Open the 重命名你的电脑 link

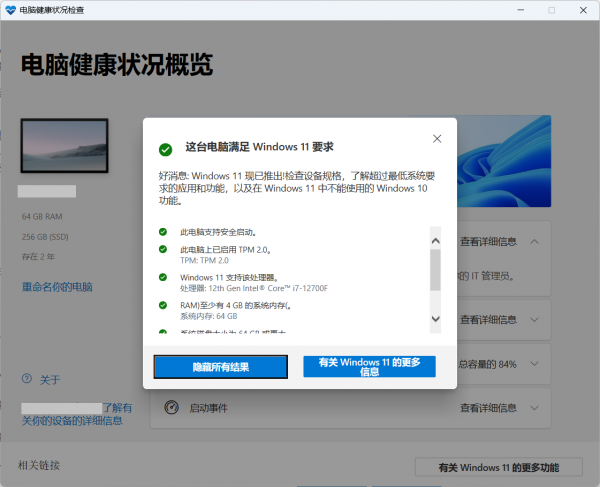[57, 287]
